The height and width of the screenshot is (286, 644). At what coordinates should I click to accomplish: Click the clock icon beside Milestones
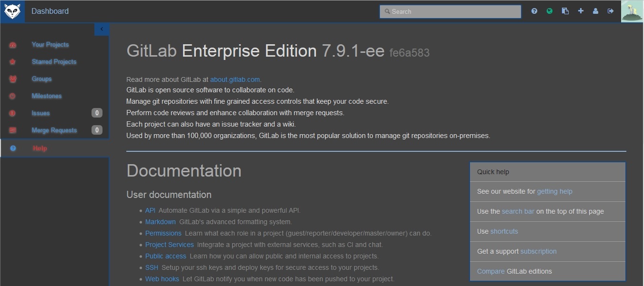point(13,96)
